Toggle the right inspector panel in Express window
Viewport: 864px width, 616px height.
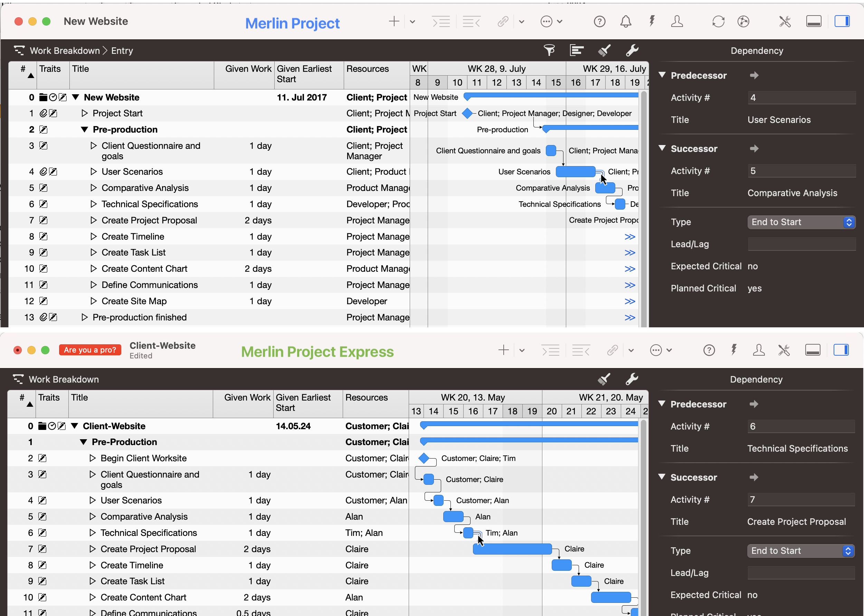(x=841, y=350)
